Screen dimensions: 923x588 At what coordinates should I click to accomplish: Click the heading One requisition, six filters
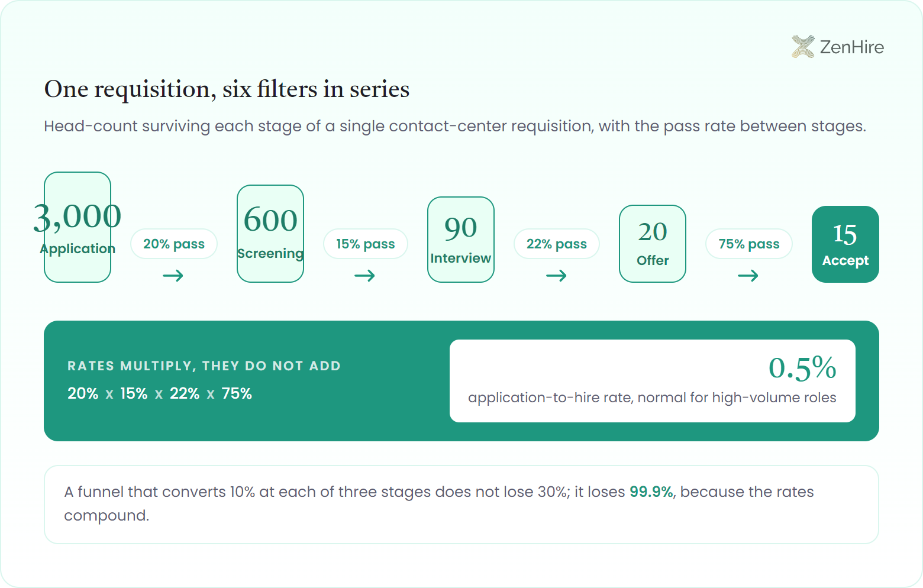tap(227, 89)
